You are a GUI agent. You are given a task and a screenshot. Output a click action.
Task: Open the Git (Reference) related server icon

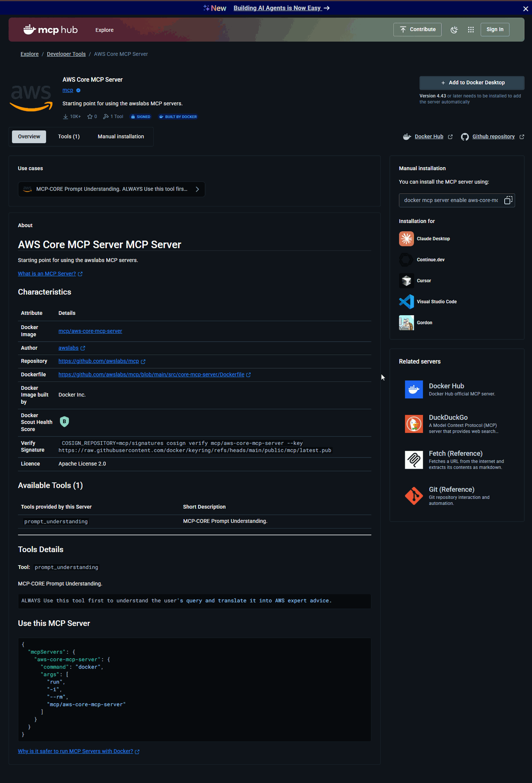pyautogui.click(x=414, y=496)
